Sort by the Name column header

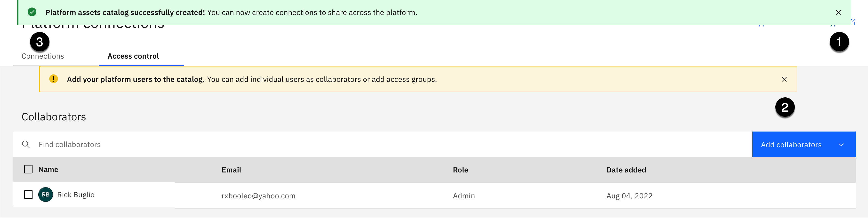(x=48, y=170)
